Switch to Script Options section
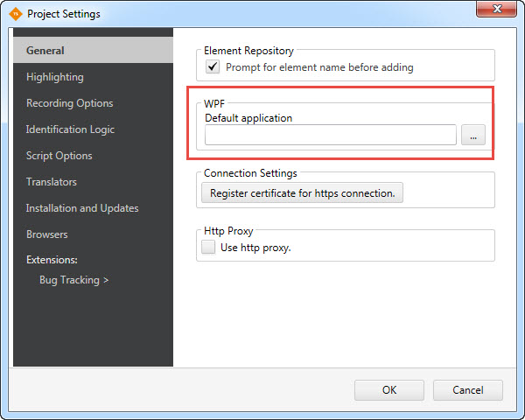This screenshot has width=525, height=420. pyautogui.click(x=59, y=156)
